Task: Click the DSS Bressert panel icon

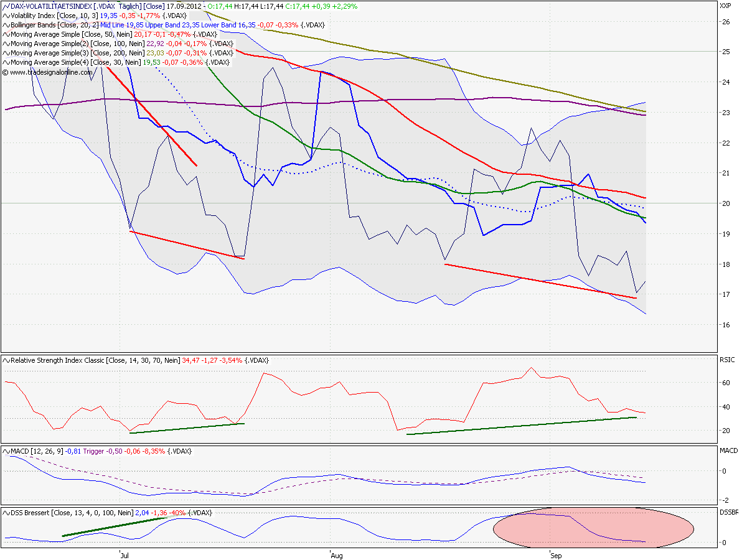Action: (6, 513)
